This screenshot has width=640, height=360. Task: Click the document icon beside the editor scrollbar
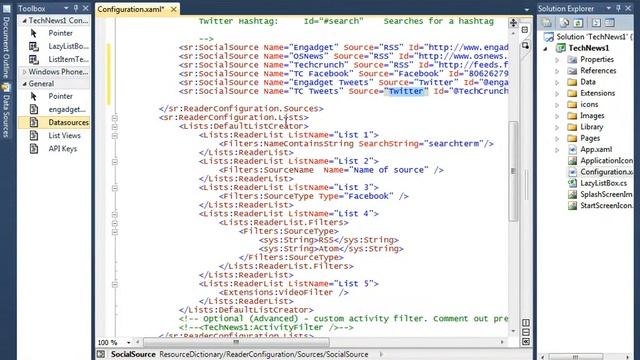(x=525, y=30)
